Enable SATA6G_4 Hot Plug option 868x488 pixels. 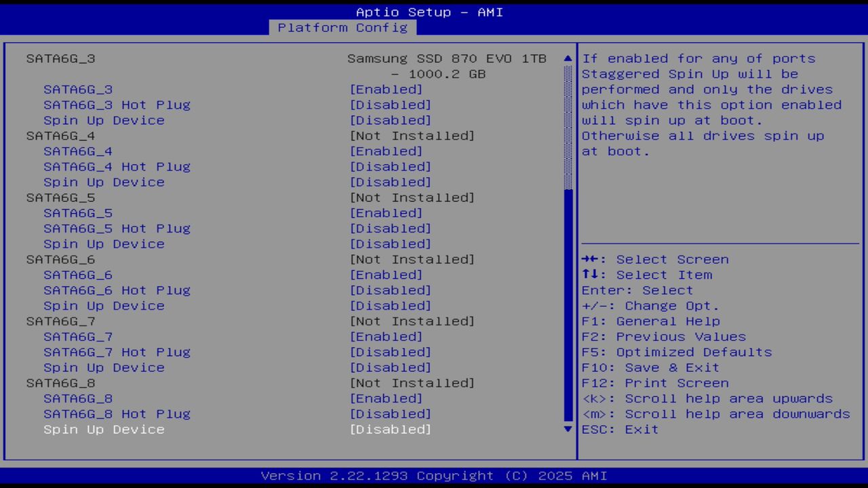click(x=117, y=166)
